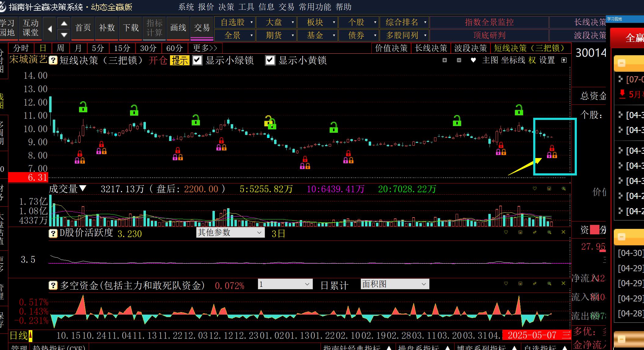The width and height of the screenshot is (644, 350).
Task: Click the magnifier icon in the D股价活跃度 panel
Action: click(549, 232)
